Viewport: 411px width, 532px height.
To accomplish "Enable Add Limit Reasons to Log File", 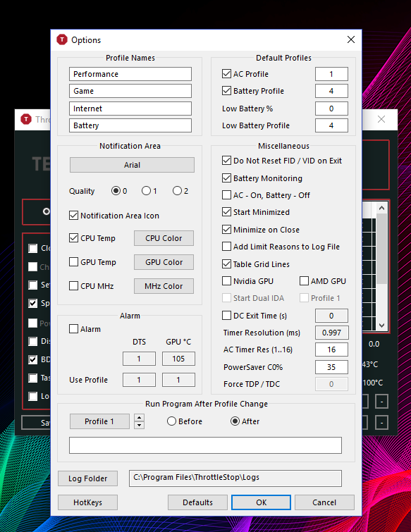I will click(226, 247).
